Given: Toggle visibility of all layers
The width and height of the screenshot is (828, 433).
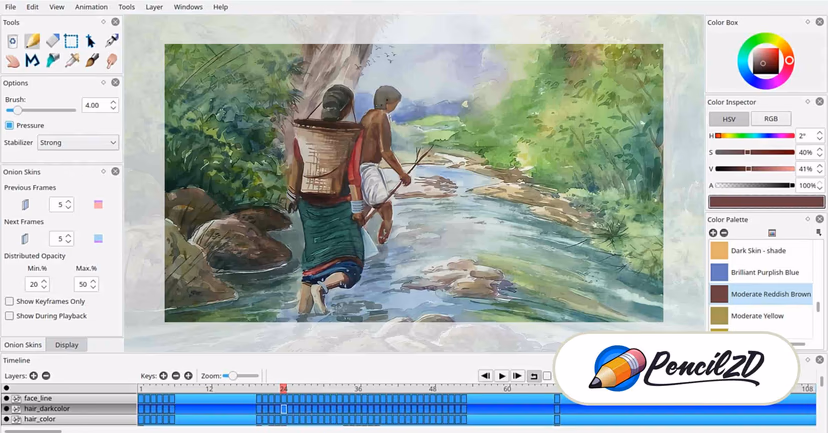Looking at the screenshot, I should [x=6, y=388].
